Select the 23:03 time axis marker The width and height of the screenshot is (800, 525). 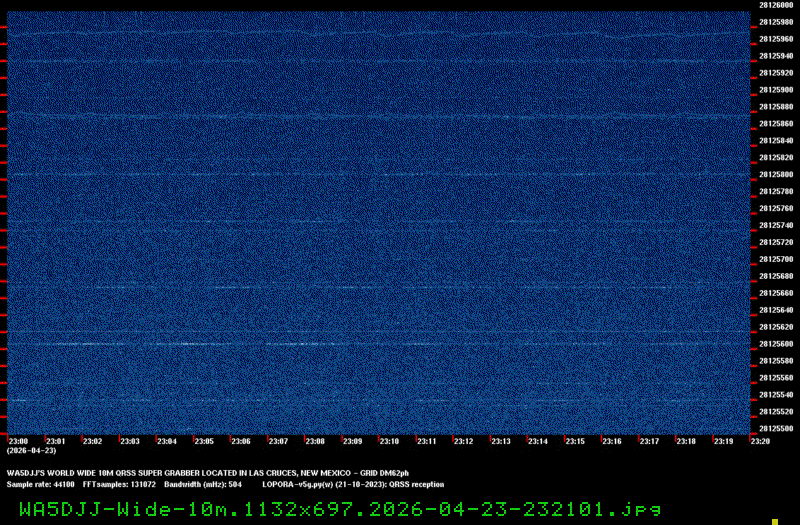tap(130, 441)
